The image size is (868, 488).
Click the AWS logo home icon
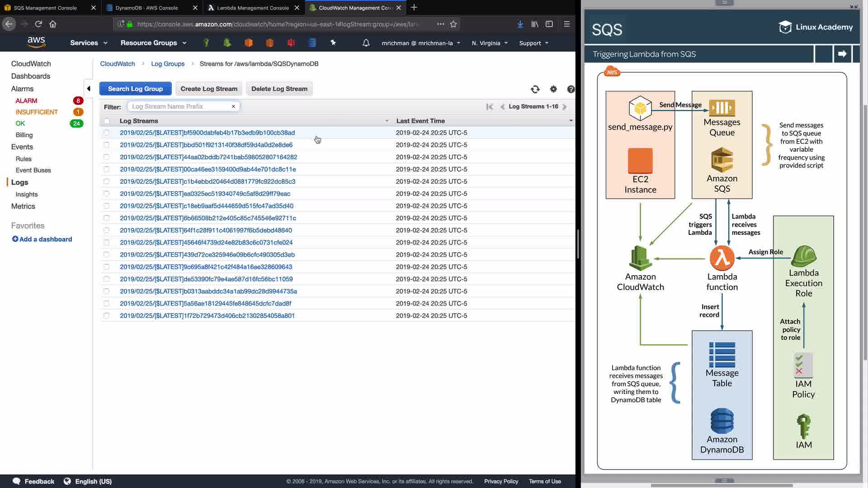point(36,42)
